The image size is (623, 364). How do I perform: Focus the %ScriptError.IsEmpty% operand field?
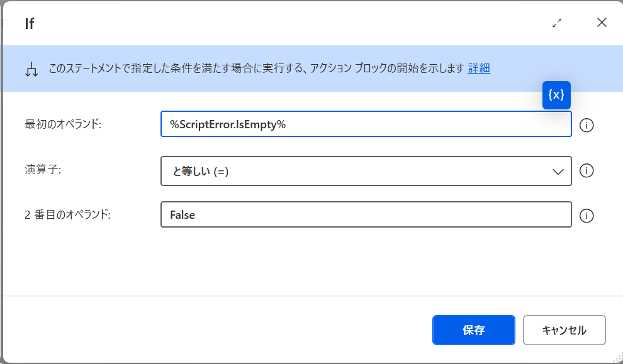365,124
